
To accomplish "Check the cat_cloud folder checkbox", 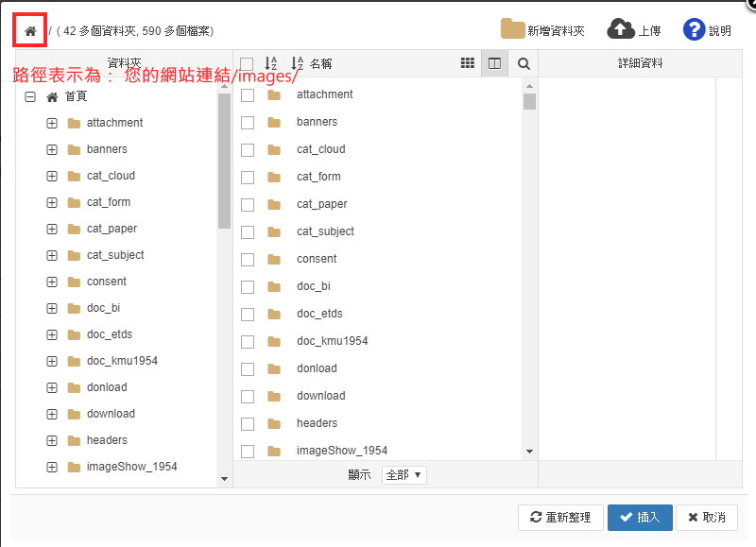I will 248,150.
